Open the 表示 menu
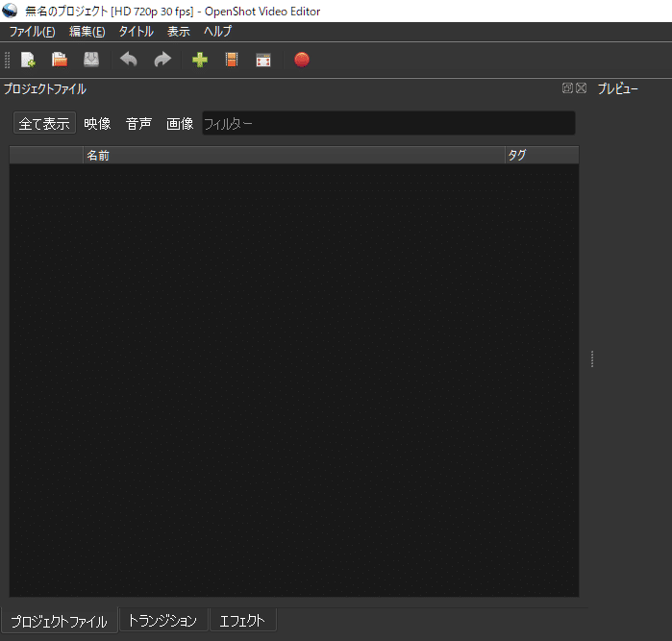The width and height of the screenshot is (672, 641). [178, 32]
